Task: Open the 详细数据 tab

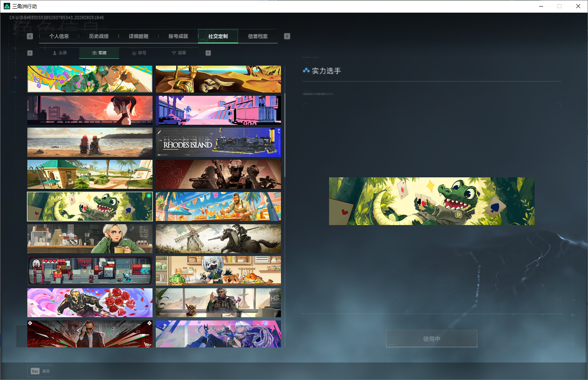Action: 139,36
